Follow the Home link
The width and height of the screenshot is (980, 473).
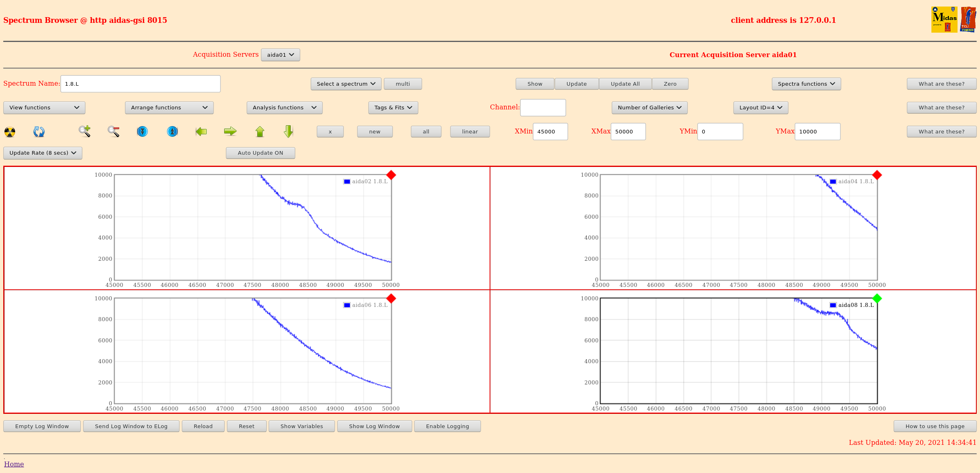14,464
